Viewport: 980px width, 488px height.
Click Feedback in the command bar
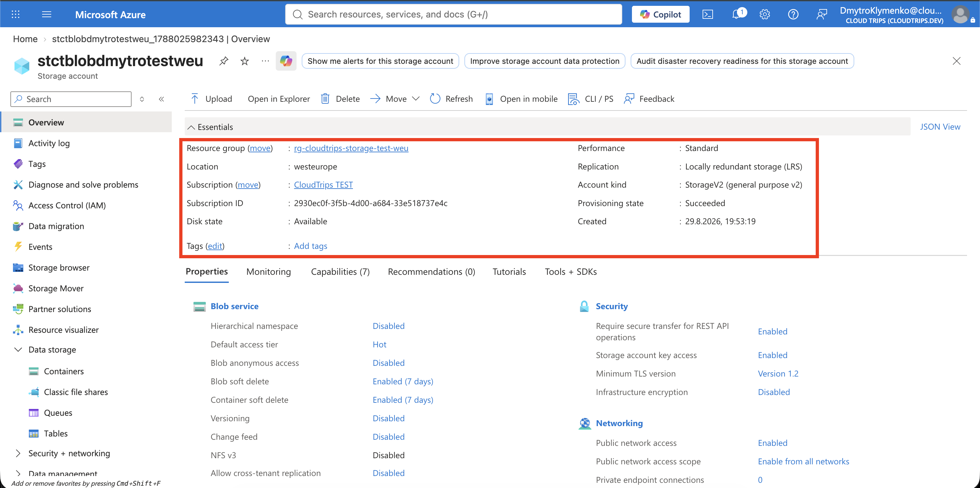click(649, 99)
